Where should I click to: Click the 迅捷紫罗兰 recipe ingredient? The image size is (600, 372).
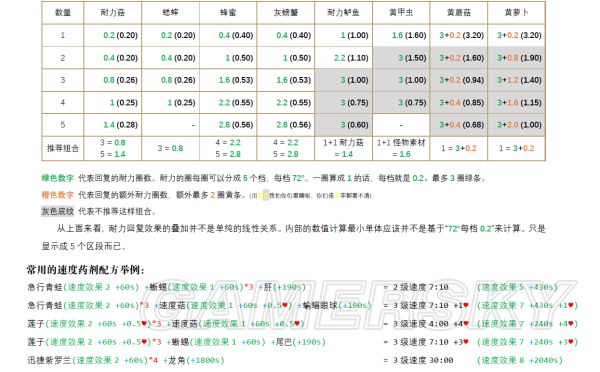[x=50, y=360]
